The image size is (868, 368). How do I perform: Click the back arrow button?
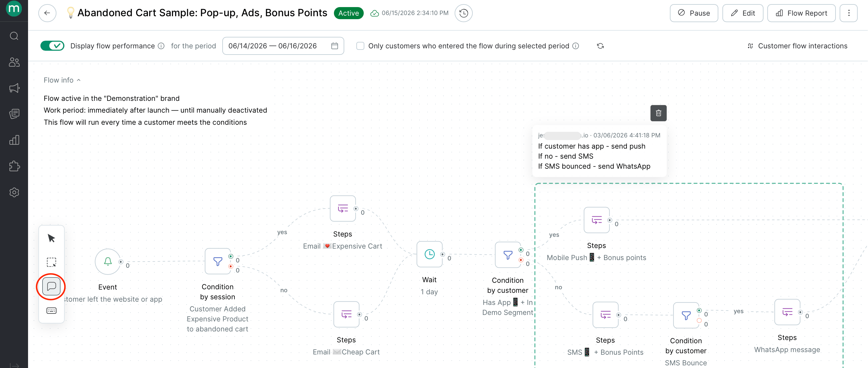click(x=47, y=13)
